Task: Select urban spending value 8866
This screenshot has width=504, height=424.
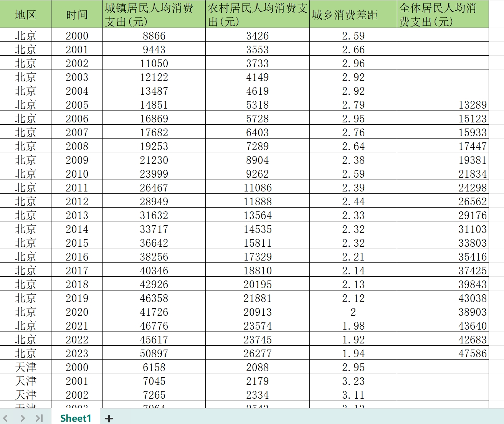Action: [x=154, y=35]
